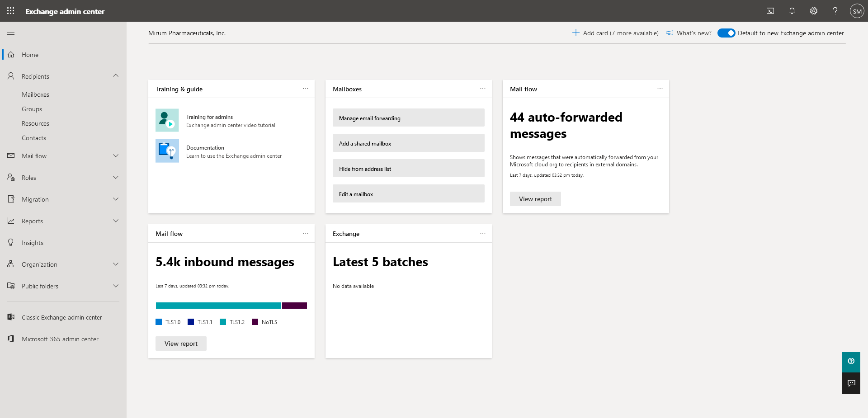The width and height of the screenshot is (868, 419).
Task: Open Exchange card options menu
Action: point(483,234)
